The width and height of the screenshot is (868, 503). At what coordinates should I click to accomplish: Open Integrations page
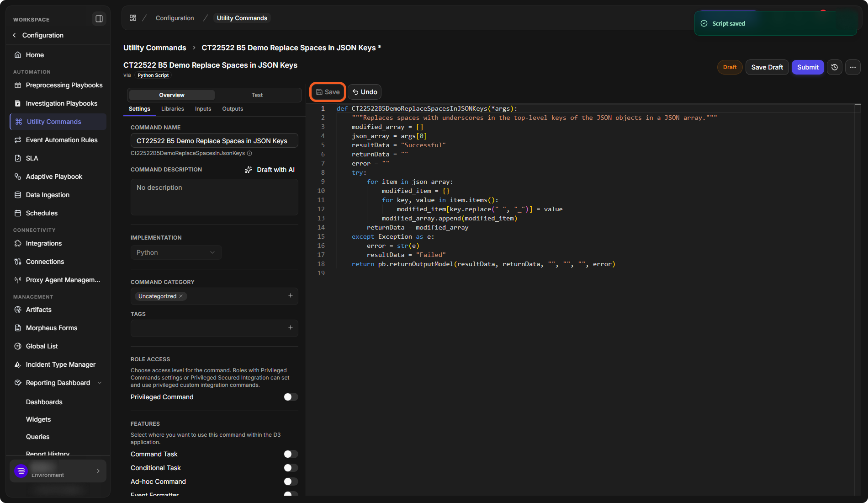[58, 243]
